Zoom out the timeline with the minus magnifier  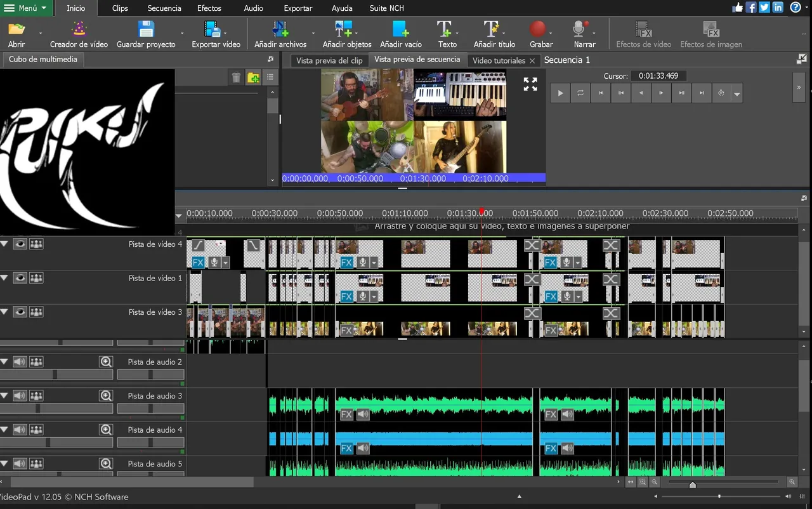point(655,482)
